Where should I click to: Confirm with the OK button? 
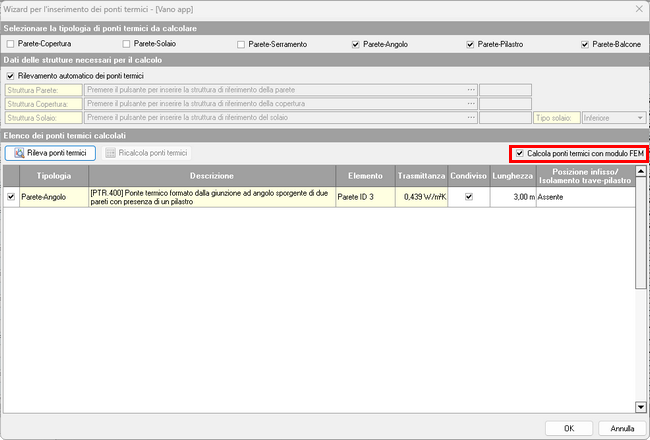click(568, 427)
